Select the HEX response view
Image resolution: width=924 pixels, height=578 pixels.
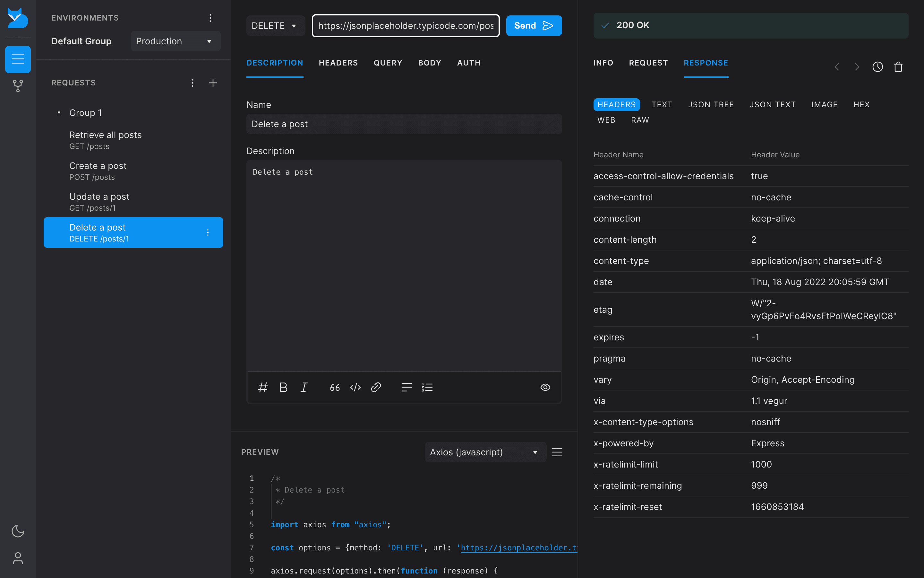click(x=861, y=104)
